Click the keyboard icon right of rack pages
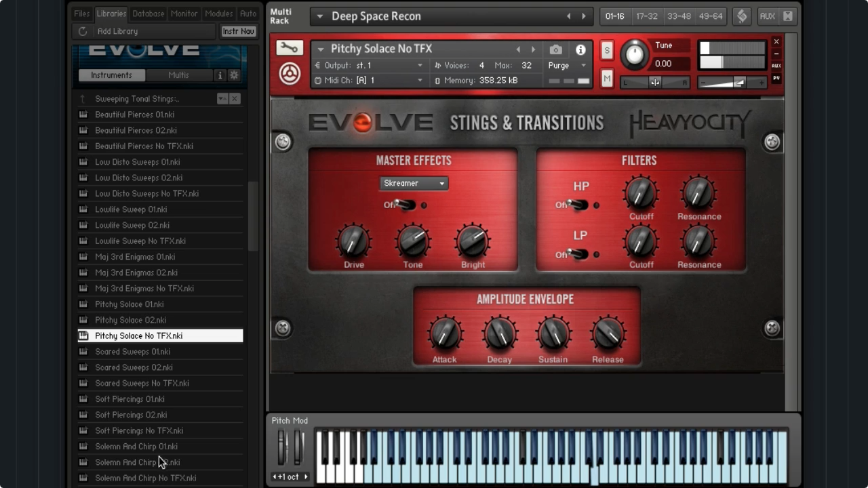Viewport: 868px width, 488px height. pyautogui.click(x=741, y=16)
